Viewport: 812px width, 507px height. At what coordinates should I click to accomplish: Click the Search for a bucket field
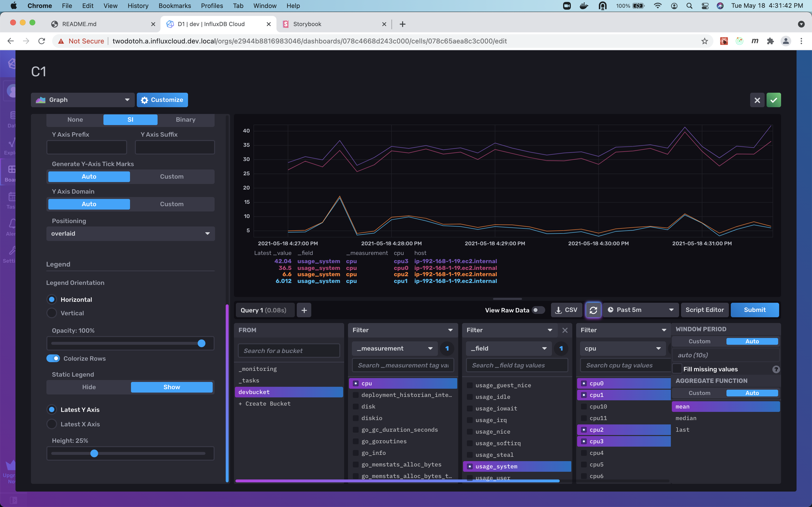tap(289, 350)
